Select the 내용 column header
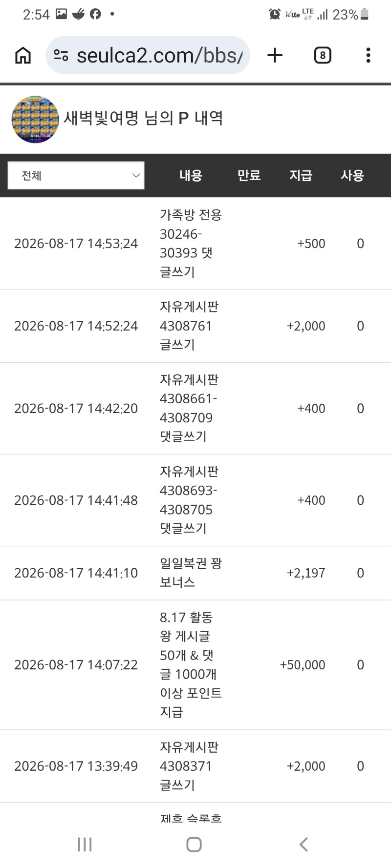Viewport: 391px width, 868px height. pyautogui.click(x=191, y=175)
